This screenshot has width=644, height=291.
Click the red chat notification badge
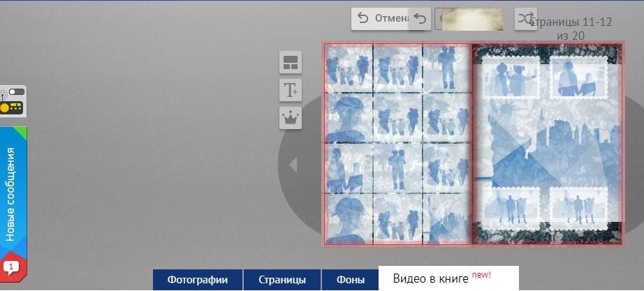(11, 267)
